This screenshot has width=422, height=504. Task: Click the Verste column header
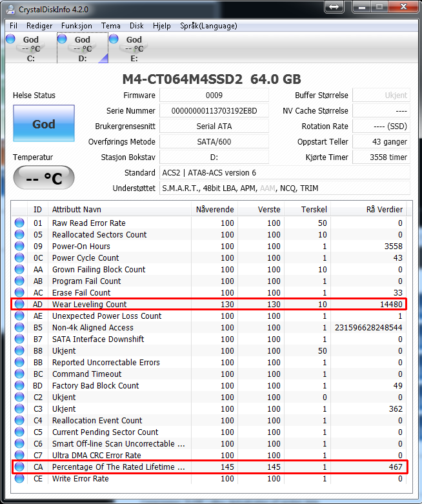point(261,210)
